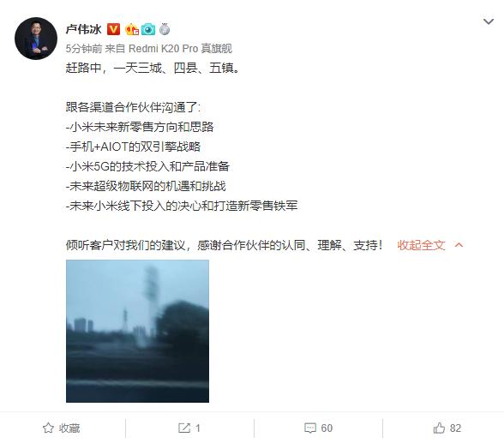Click the 卢伟冰 username link
504x443 pixels.
coord(84,29)
